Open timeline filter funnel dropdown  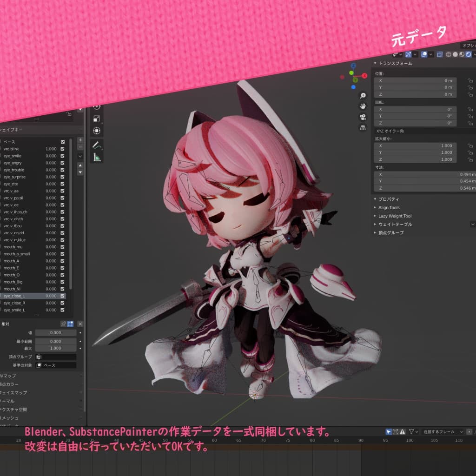tap(413, 432)
